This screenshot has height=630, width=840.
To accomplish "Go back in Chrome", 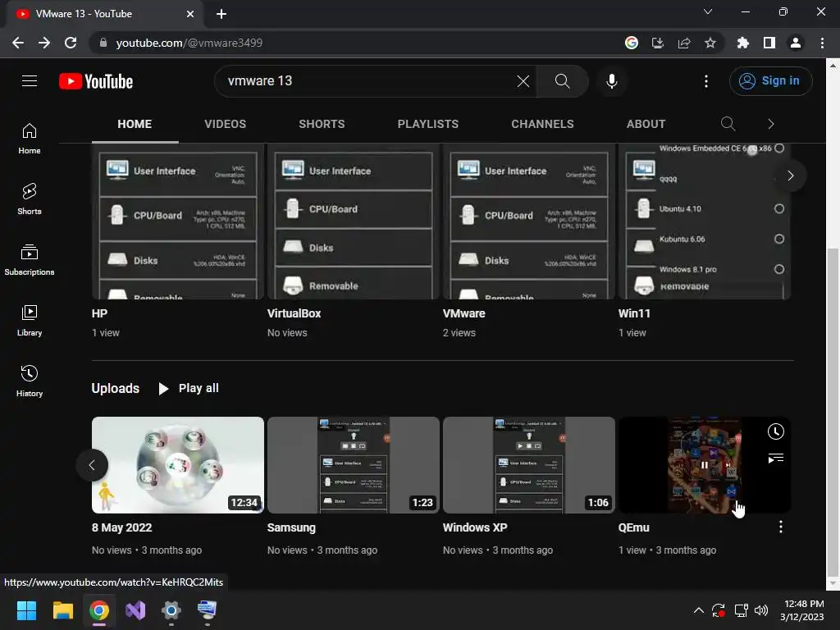I will click(18, 43).
